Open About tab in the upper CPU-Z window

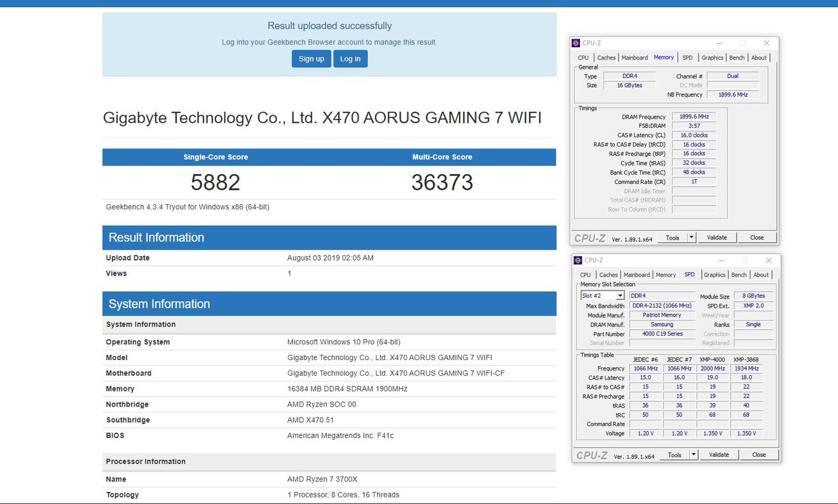coord(759,58)
